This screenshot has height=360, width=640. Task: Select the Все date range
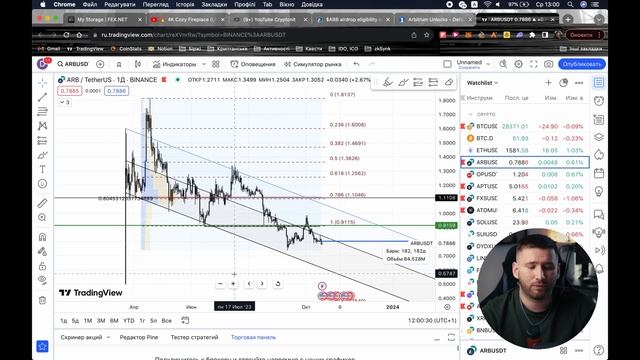(167, 321)
